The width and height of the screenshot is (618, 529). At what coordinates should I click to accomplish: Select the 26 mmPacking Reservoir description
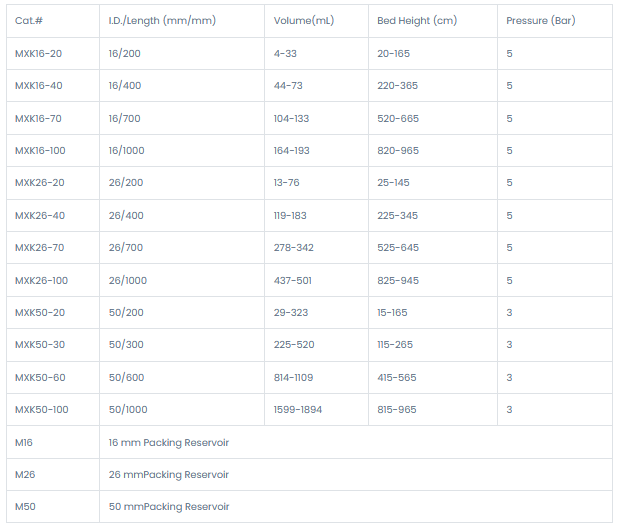[168, 474]
